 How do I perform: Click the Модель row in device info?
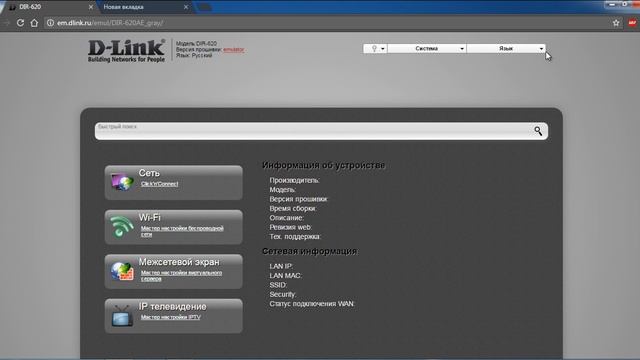[282, 189]
